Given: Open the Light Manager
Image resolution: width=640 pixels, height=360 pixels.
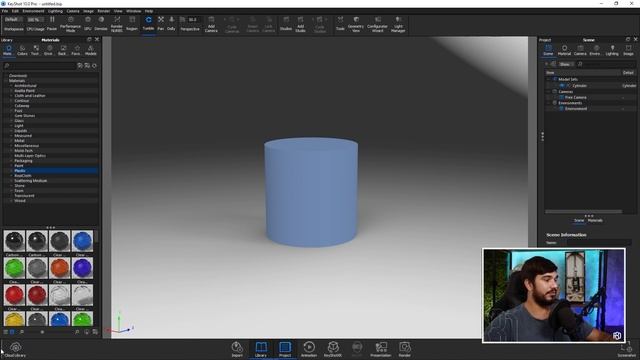Looking at the screenshot, I should [398, 24].
